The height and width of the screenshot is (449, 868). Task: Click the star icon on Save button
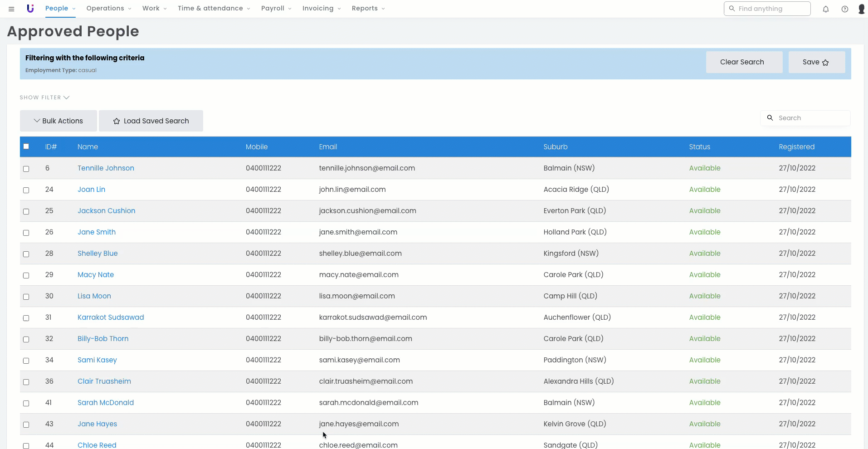825,63
